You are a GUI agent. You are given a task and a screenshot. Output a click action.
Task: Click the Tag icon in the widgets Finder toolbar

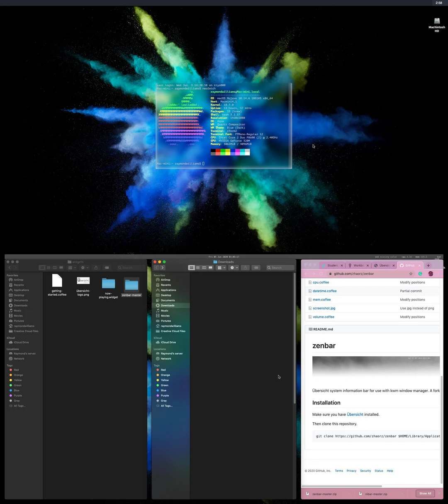[x=107, y=268]
